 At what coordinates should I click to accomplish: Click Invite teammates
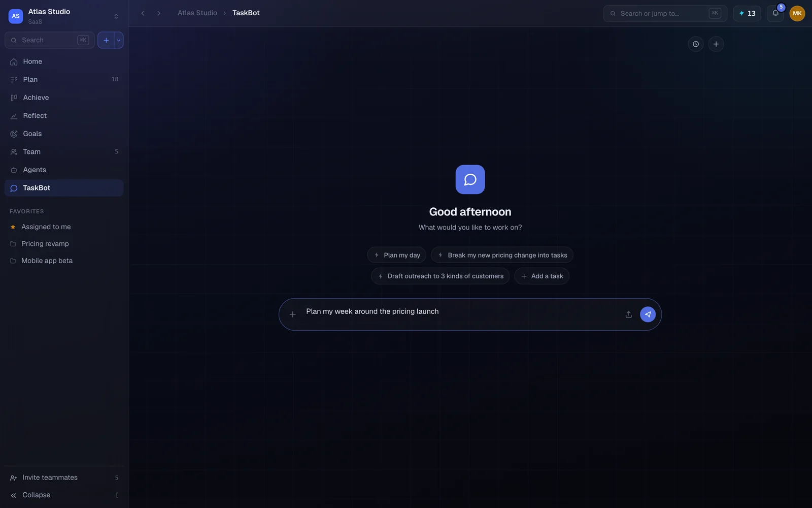pos(64,478)
